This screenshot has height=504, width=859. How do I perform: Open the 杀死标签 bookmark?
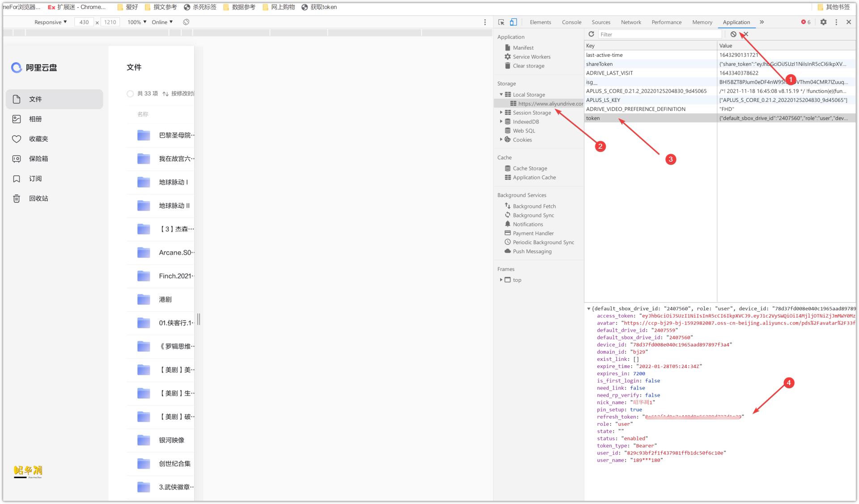200,7
